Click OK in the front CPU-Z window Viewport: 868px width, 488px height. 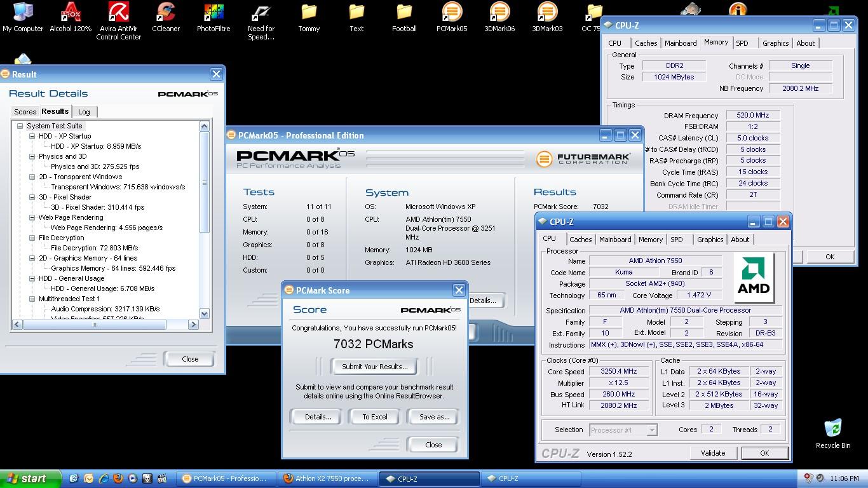764,453
